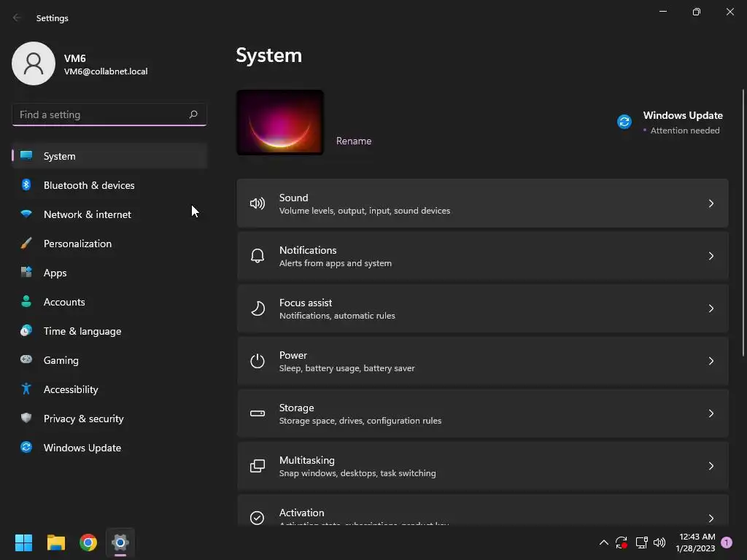747x560 pixels.
Task: Open Personalization settings
Action: pos(109,244)
